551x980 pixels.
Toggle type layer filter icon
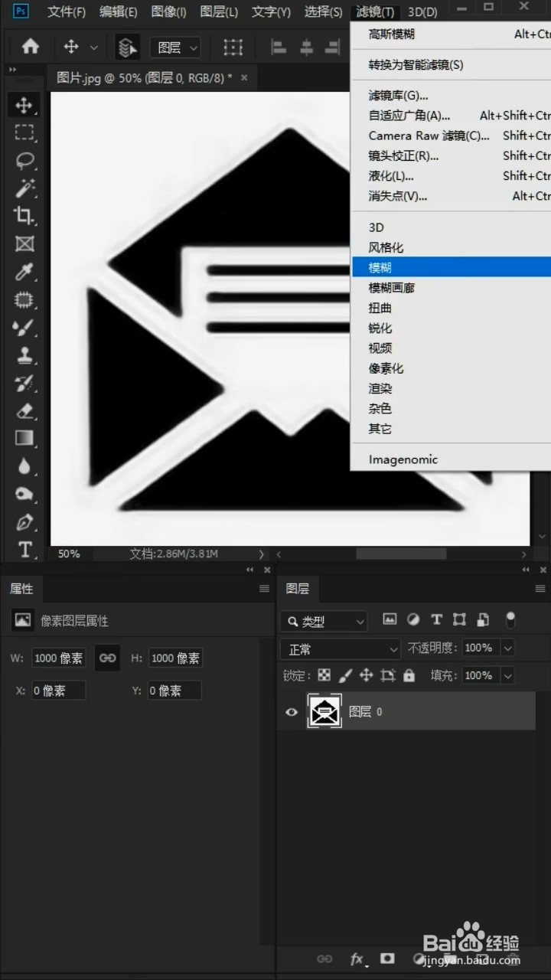436,619
